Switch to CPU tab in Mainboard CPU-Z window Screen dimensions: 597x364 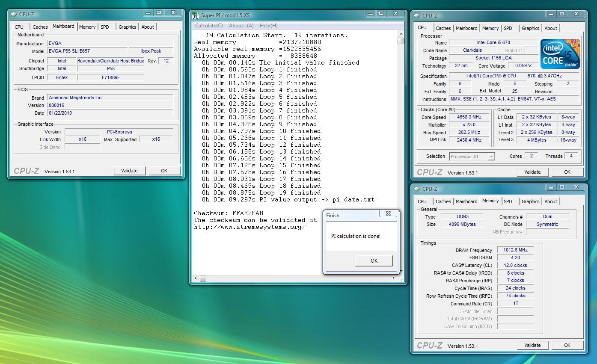click(19, 27)
